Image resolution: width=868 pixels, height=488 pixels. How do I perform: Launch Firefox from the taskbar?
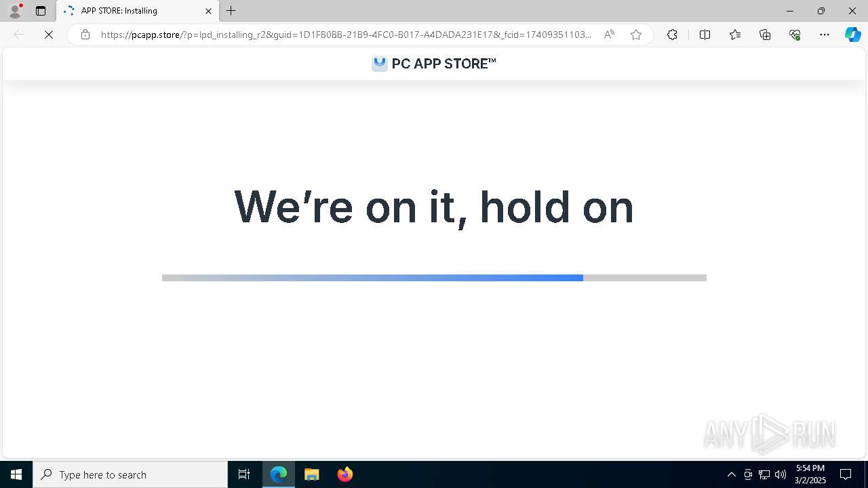coord(345,474)
